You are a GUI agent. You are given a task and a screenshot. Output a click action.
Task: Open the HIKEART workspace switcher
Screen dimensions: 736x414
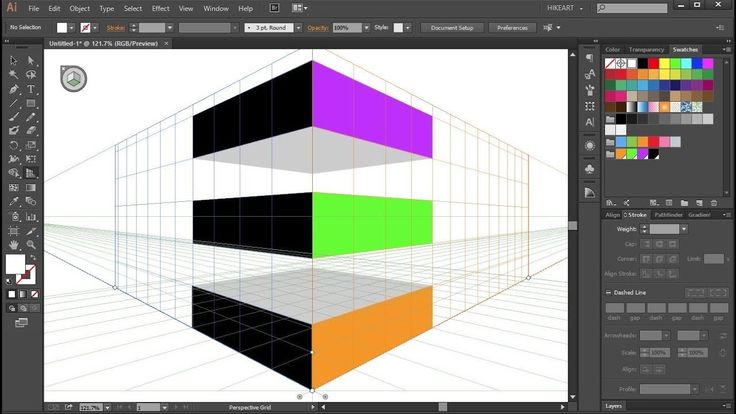565,8
